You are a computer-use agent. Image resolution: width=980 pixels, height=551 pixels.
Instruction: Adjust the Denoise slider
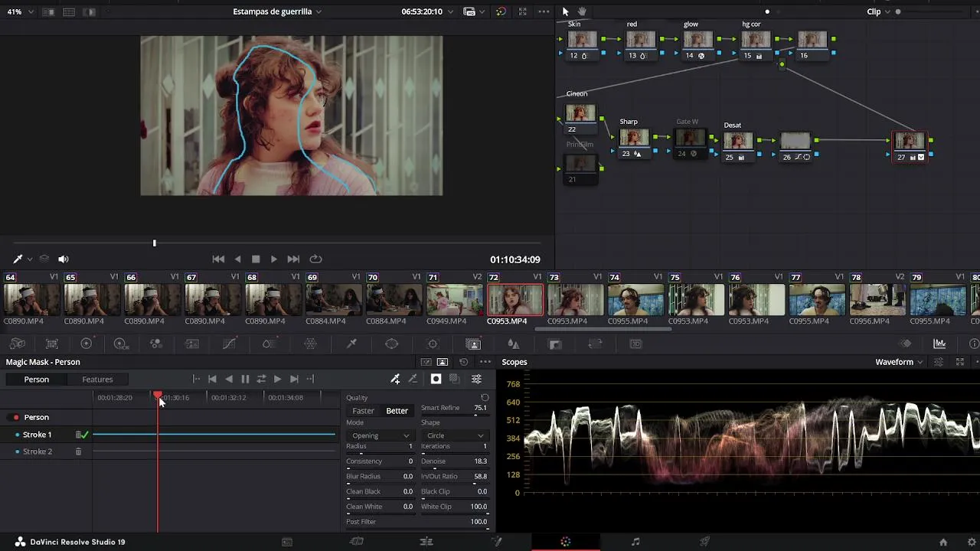(454, 468)
